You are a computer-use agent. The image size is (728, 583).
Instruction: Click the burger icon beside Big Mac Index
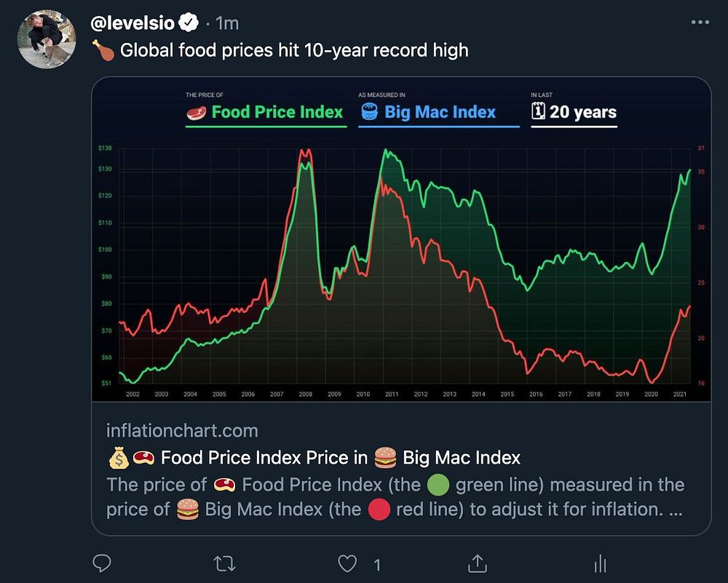[370, 112]
